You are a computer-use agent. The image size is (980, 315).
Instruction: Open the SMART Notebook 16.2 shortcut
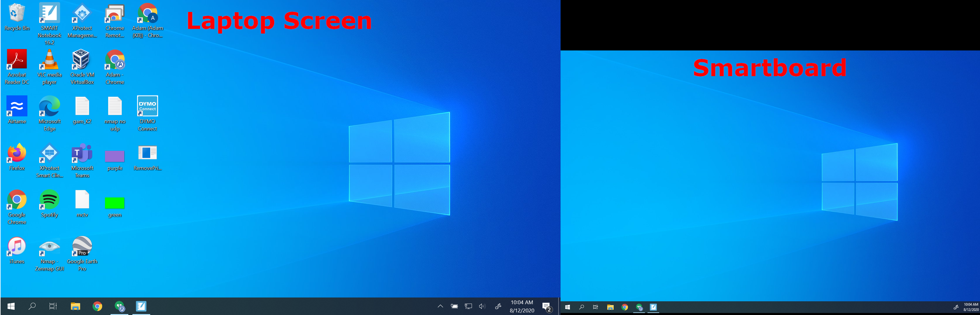[50, 13]
